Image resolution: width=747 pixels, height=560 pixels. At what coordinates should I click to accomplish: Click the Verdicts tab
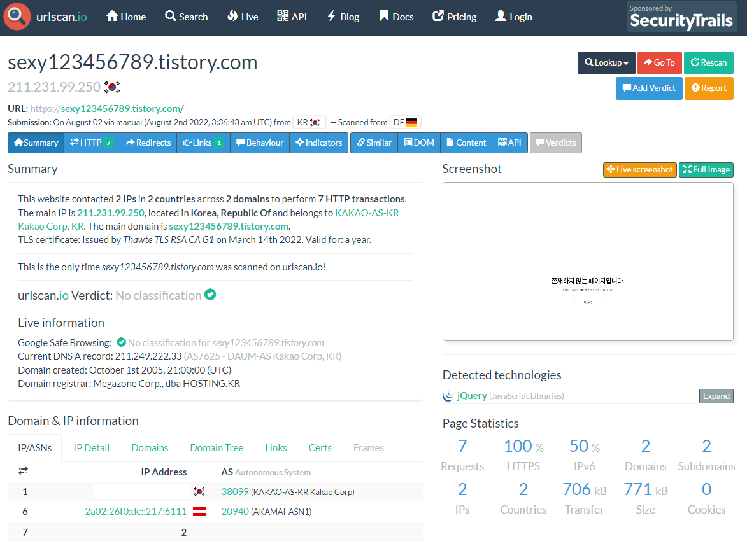(x=555, y=143)
